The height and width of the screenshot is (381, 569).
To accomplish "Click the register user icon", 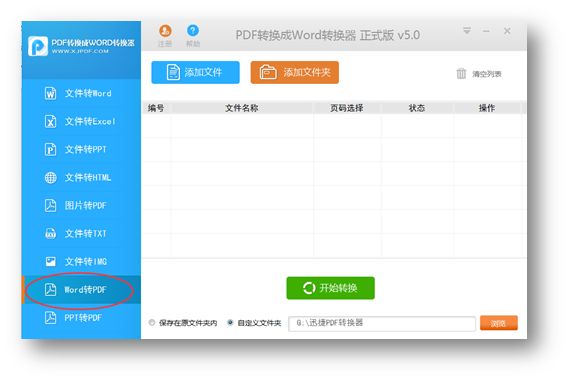I will pos(165,31).
